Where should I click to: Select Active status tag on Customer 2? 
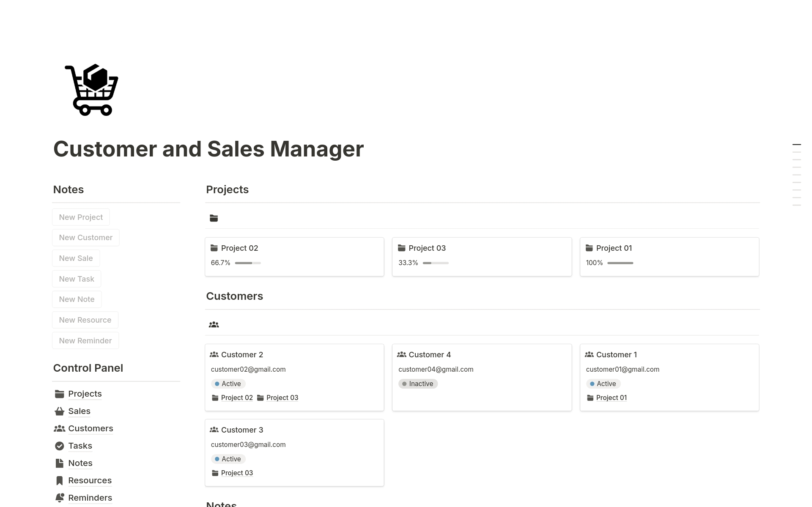point(228,384)
